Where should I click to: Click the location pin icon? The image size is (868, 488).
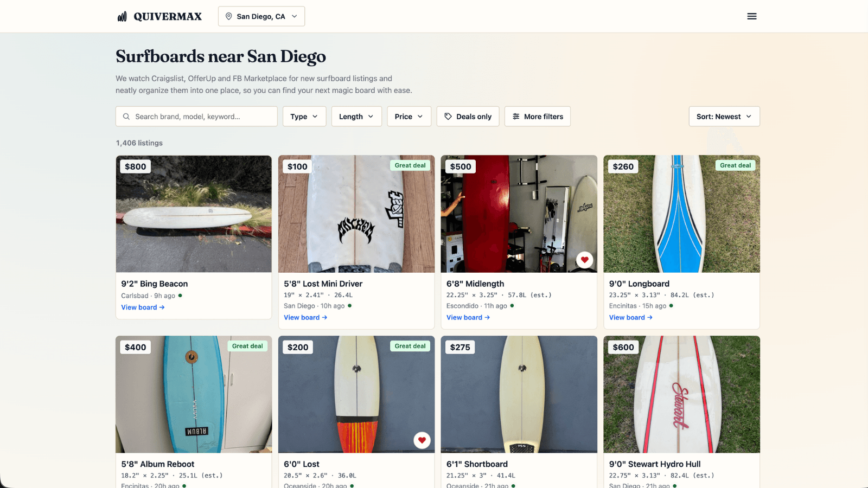[x=228, y=16]
